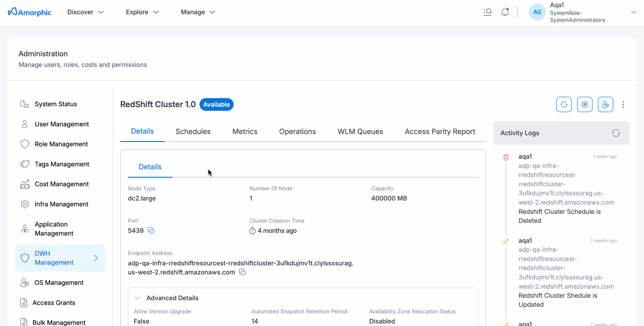
Task: Click the User Management sidebar icon
Action: 25,124
